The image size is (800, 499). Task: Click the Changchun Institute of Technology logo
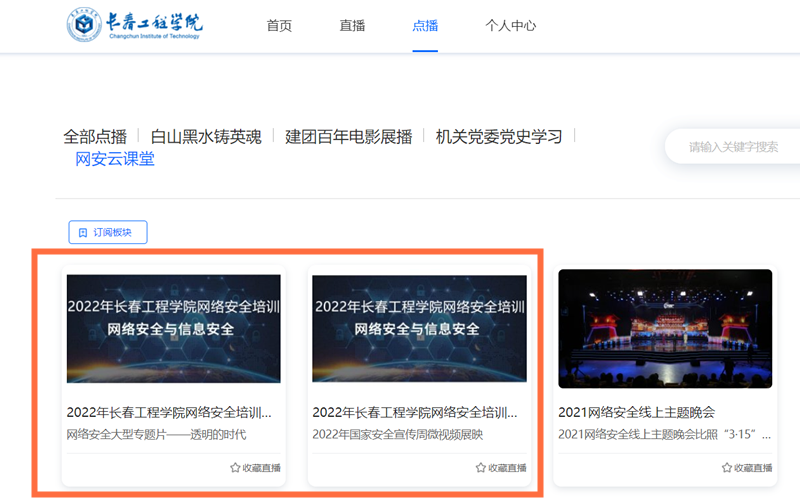(x=135, y=25)
